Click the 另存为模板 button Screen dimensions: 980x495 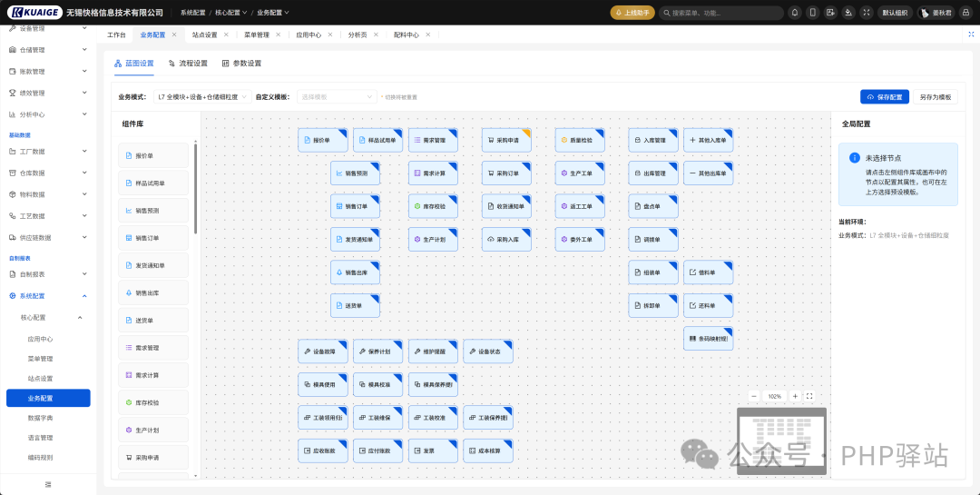click(936, 97)
